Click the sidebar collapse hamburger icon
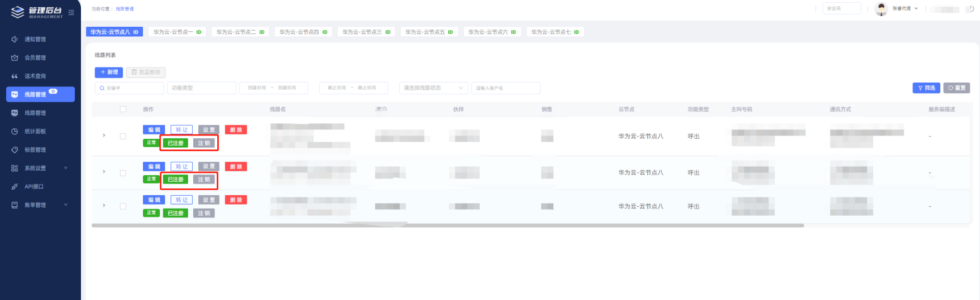 tap(71, 12)
